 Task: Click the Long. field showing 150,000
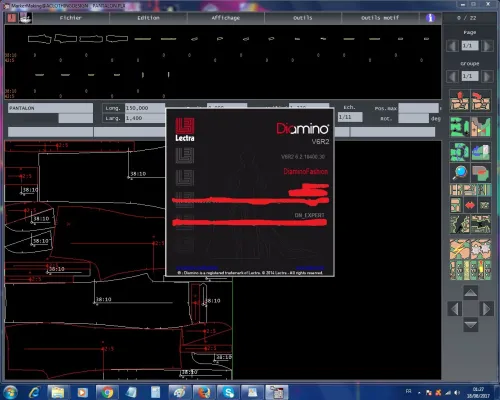point(145,108)
